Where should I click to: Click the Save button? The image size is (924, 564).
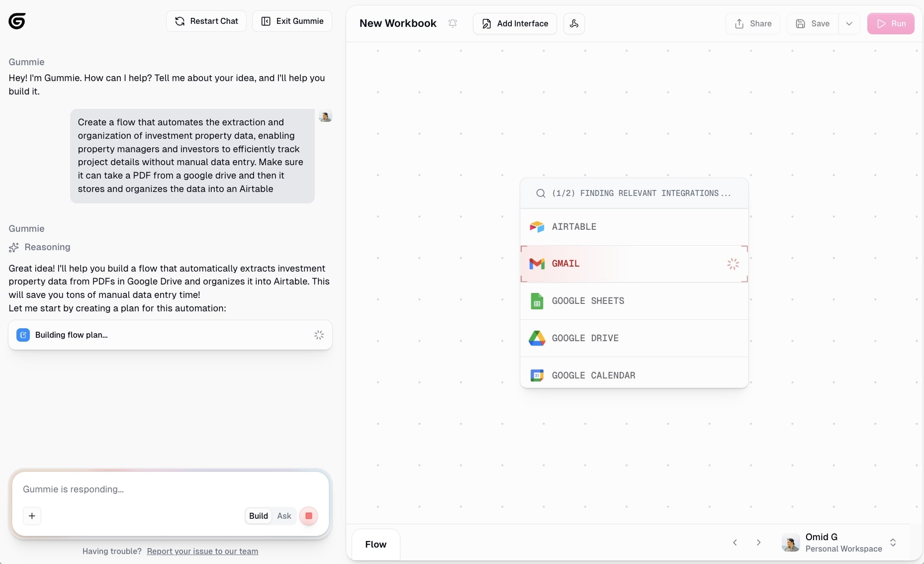coord(813,23)
